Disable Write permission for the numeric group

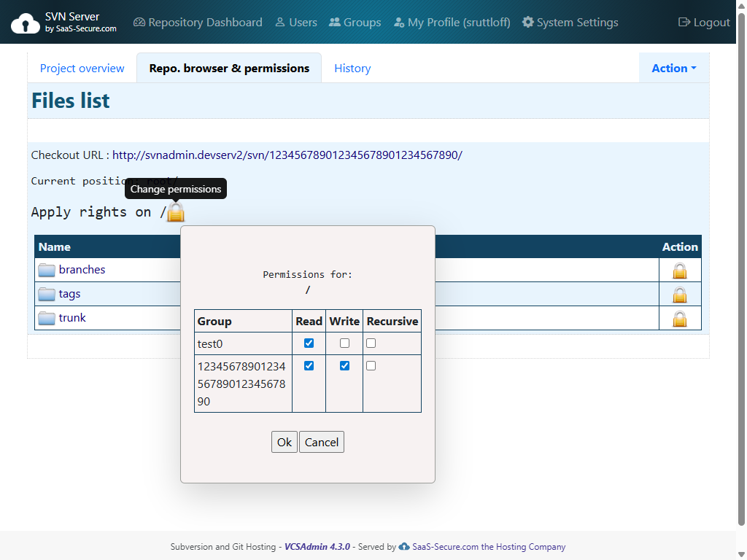coord(344,365)
